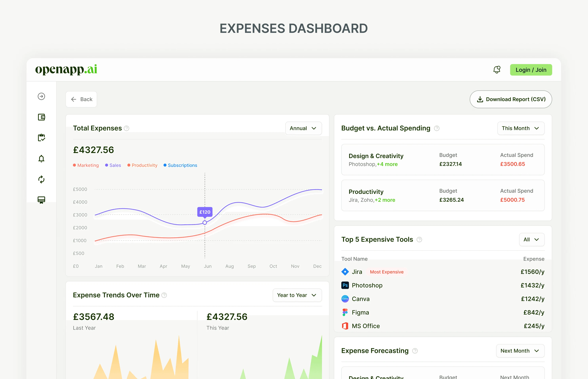Click the Most Expensive tag on Jira
The image size is (588, 379).
click(x=387, y=272)
